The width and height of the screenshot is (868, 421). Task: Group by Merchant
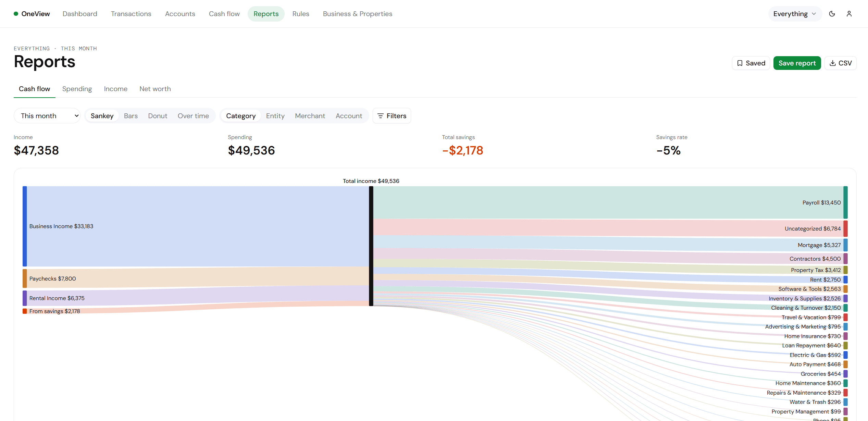310,116
